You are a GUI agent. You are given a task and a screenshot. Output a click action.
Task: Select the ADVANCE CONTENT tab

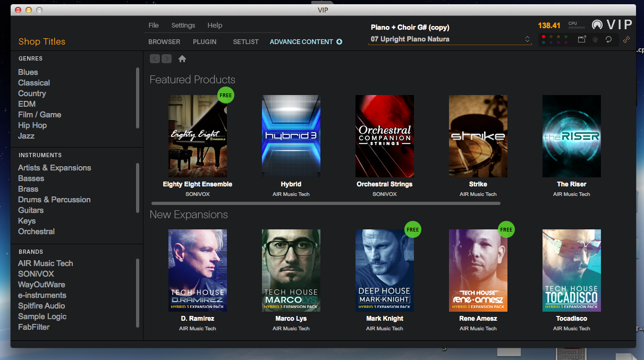coord(301,42)
